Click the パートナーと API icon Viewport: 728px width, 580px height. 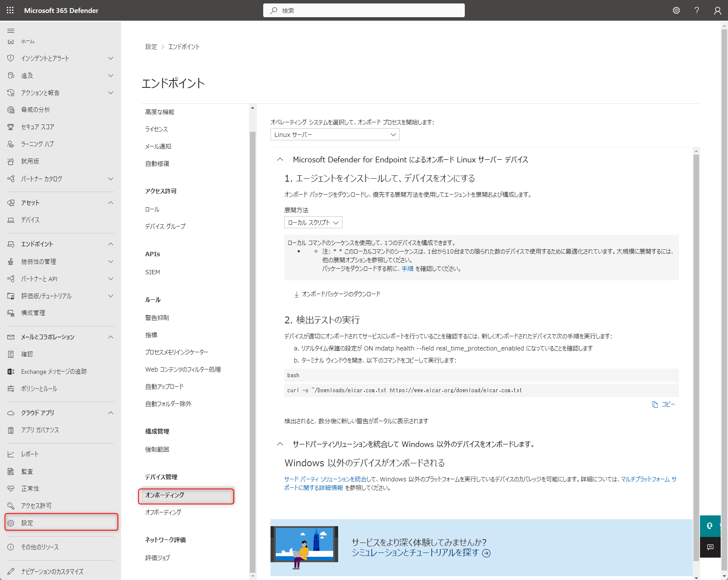coord(11,279)
